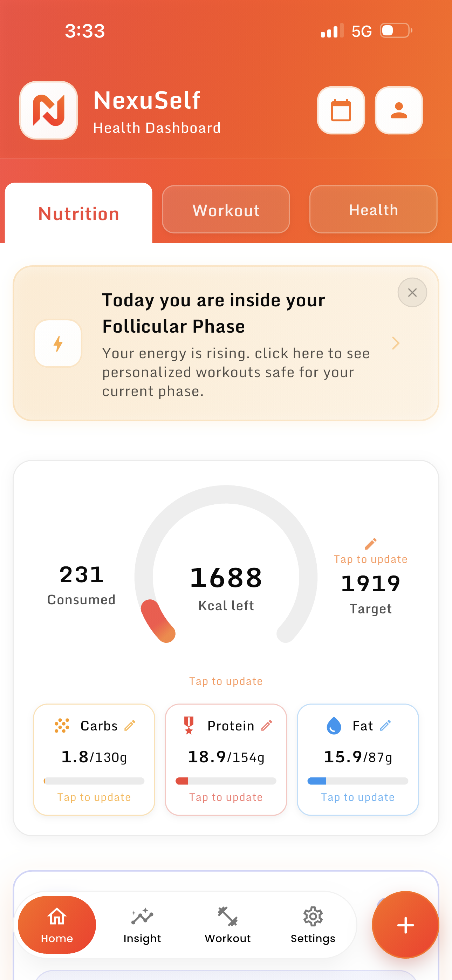This screenshot has height=980, width=452.
Task: Click the pencil icon beside Carbs
Action: [x=130, y=726]
